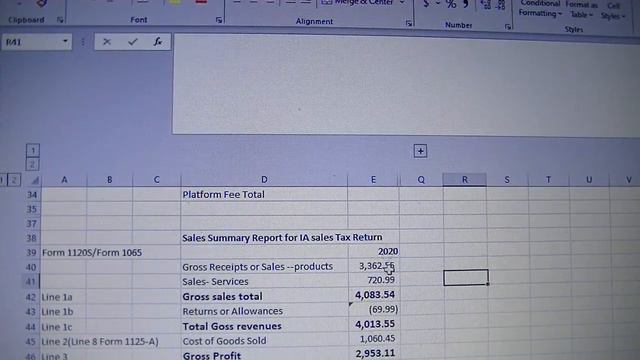Confirm the entry with the checkmark icon
Viewport: 640px width, 360px height.
pyautogui.click(x=133, y=42)
